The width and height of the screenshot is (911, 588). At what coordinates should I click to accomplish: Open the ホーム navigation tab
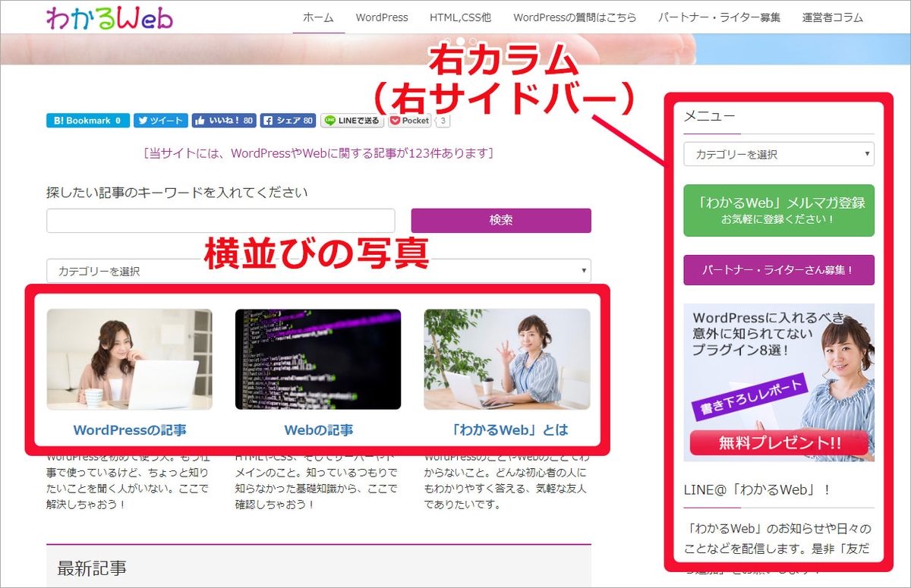click(318, 17)
